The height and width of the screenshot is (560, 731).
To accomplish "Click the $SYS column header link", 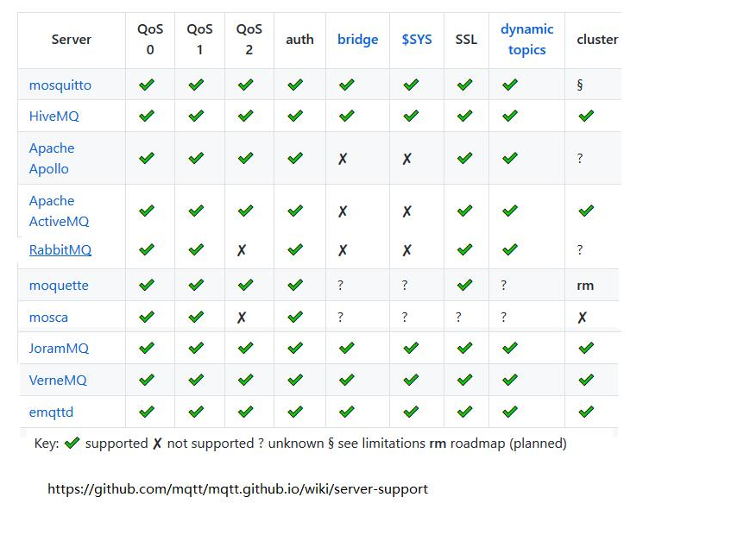I will [x=417, y=40].
